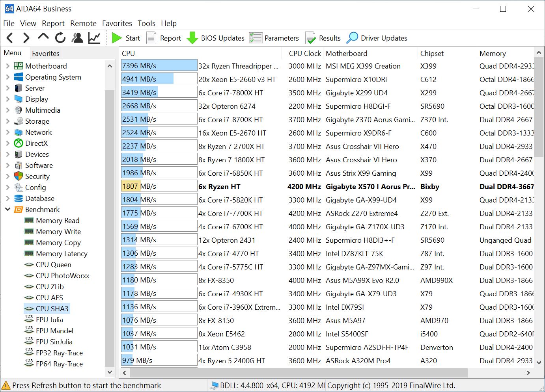This screenshot has width=545, height=392.
Task: Click the green Start benchmark arrow icon
Action: pyautogui.click(x=117, y=38)
